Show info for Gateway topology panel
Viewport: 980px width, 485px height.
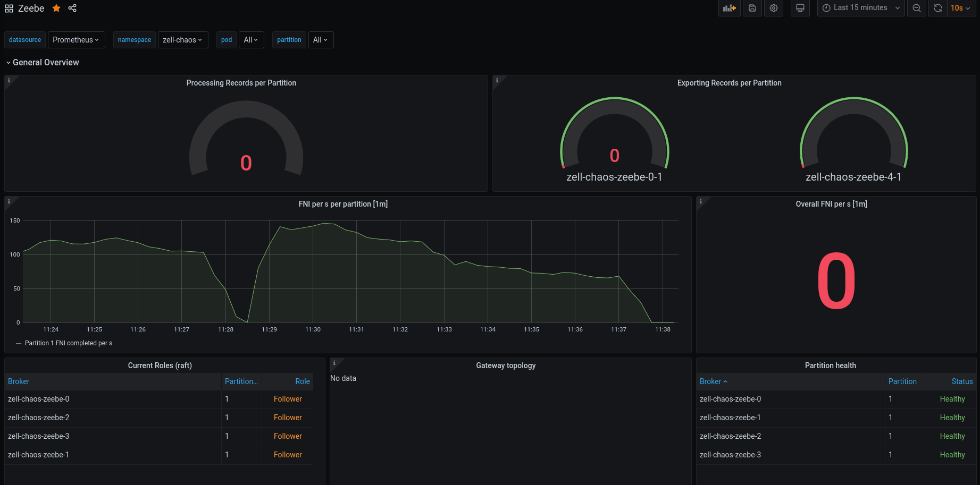(x=334, y=363)
